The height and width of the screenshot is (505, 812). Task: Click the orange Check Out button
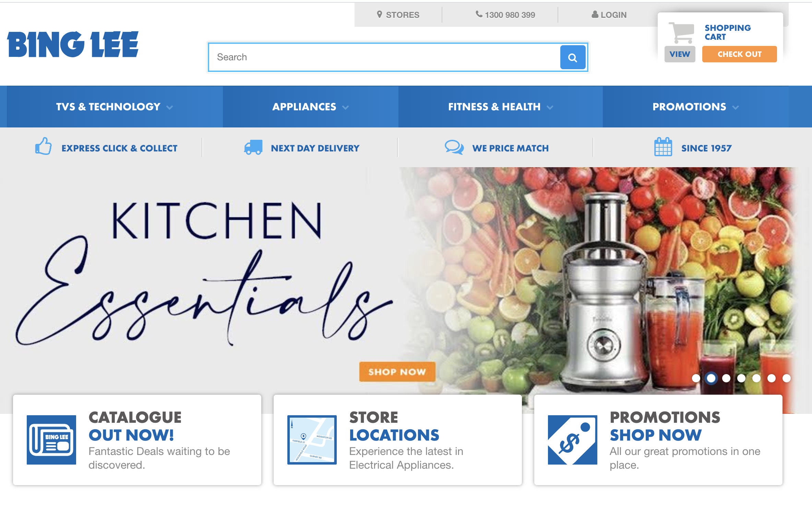click(x=740, y=54)
